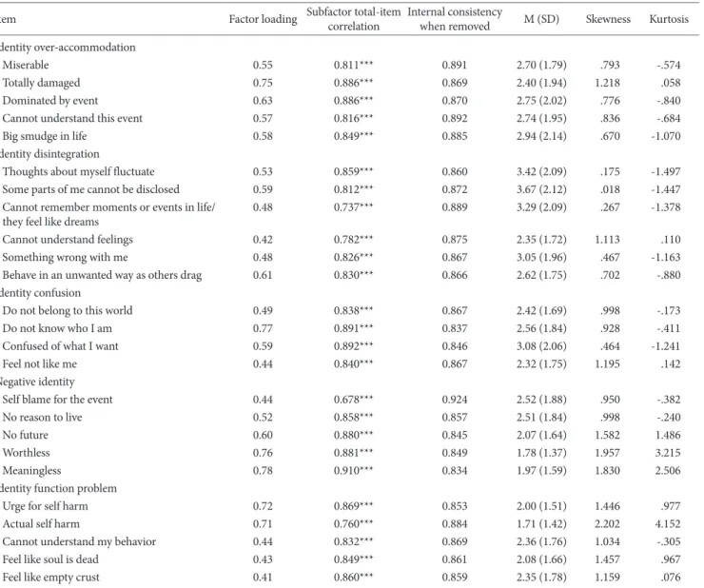Click factor loading 0.78 for Meaningless
The width and height of the screenshot is (704, 588).
[263, 471]
